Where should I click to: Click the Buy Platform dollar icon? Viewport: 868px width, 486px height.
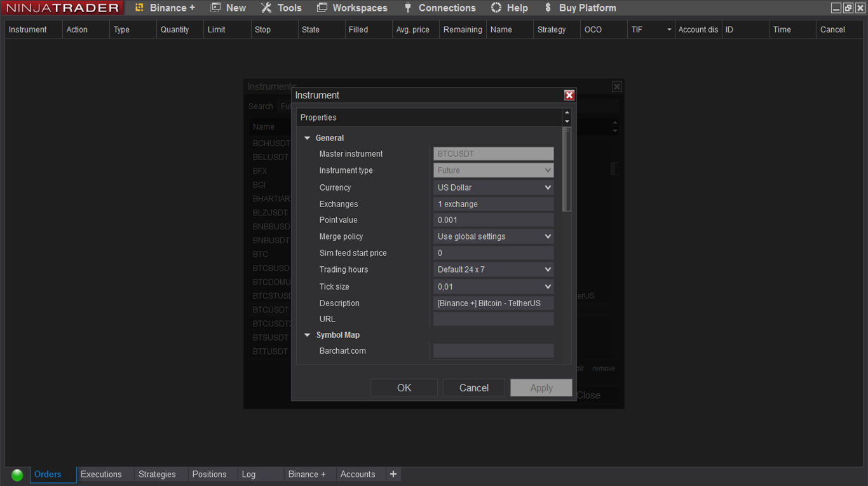(548, 8)
